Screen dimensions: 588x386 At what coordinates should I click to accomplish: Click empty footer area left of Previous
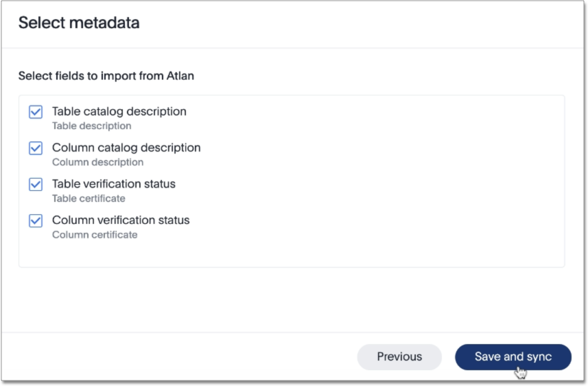[172, 357]
